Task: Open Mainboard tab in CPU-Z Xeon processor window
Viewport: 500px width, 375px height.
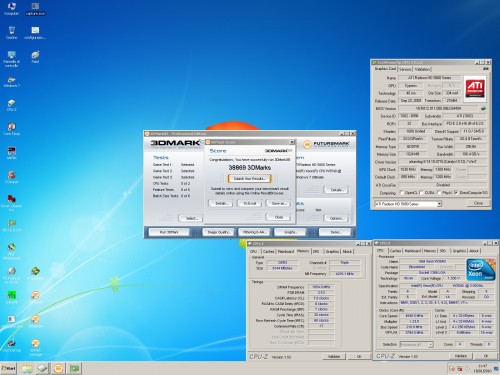Action: click(x=413, y=251)
